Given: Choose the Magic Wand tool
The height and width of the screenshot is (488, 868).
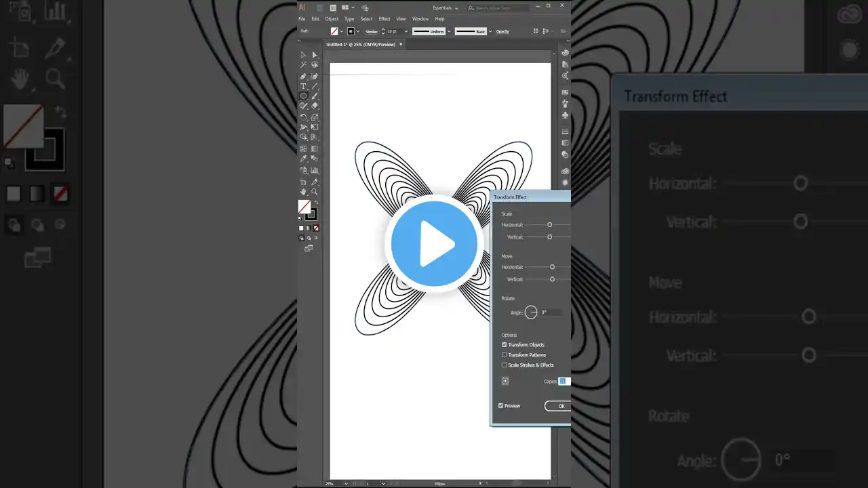Looking at the screenshot, I should tap(303, 65).
